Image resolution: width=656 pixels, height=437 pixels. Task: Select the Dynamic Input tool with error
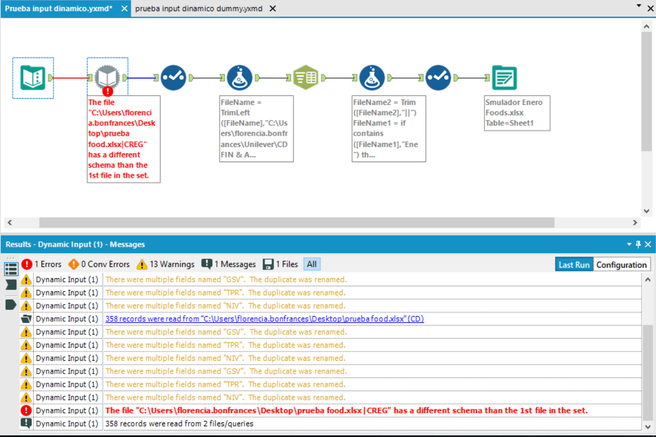(x=107, y=78)
